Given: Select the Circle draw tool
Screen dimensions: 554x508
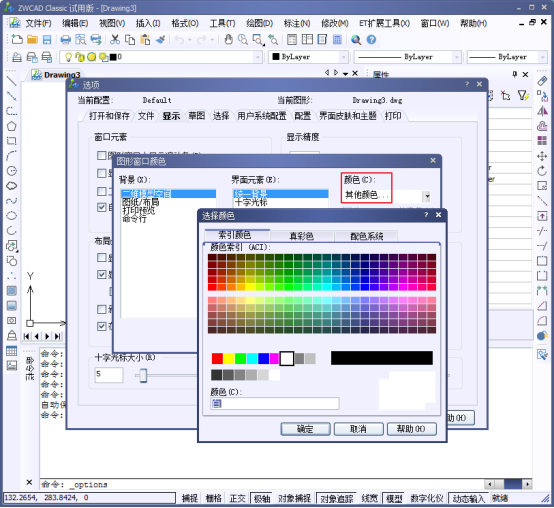Looking at the screenshot, I should coord(12,171).
